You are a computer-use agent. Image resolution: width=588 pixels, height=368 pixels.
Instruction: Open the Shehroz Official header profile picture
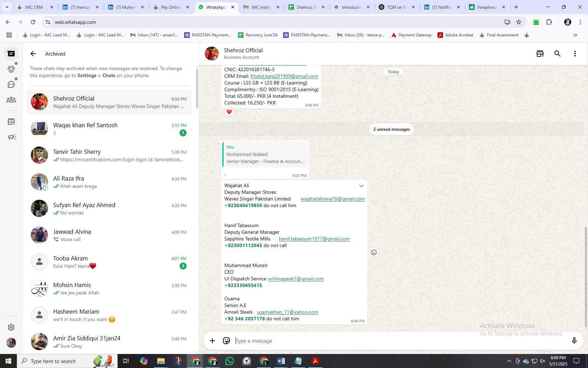point(212,54)
